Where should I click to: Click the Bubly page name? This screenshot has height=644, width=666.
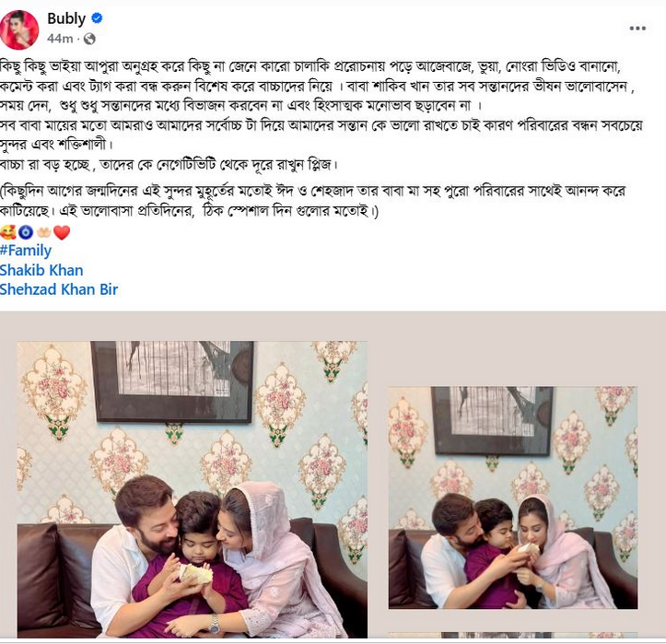pos(66,18)
